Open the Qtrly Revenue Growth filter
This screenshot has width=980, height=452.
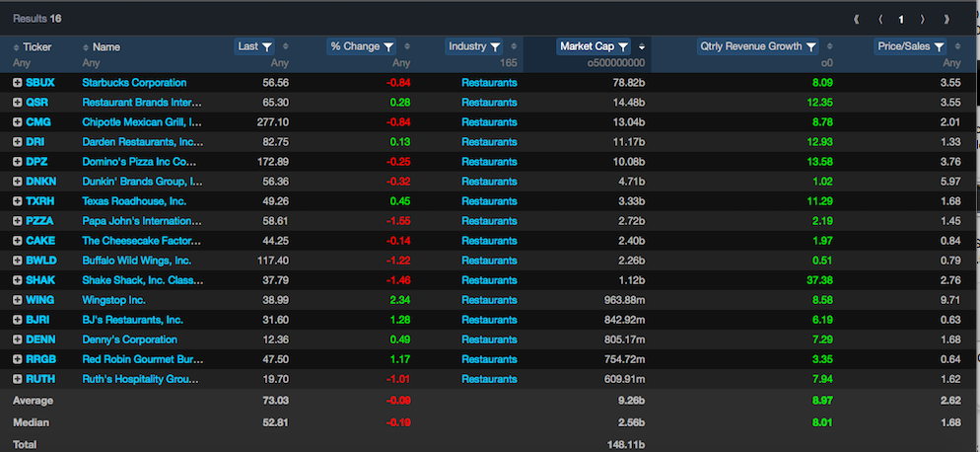point(758,46)
